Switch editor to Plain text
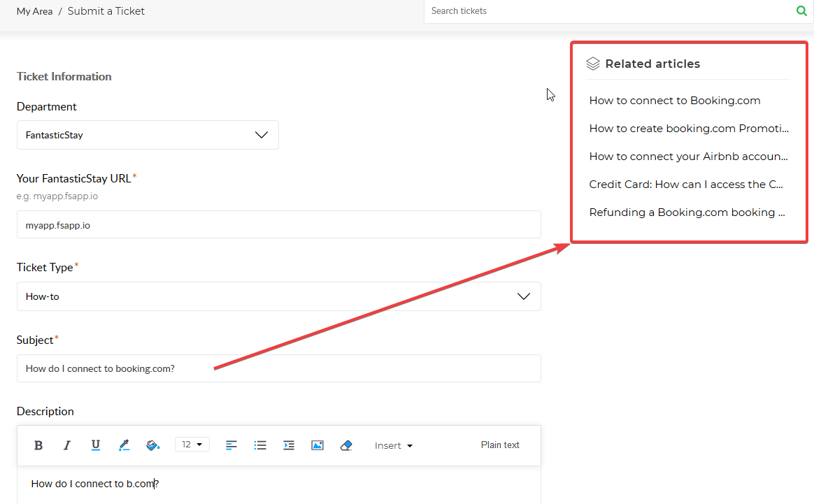 point(500,445)
